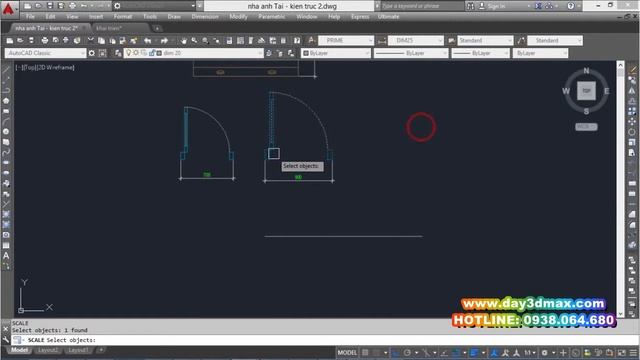Toggle grid display in status bar
The height and width of the screenshot is (360, 640).
(x=365, y=353)
